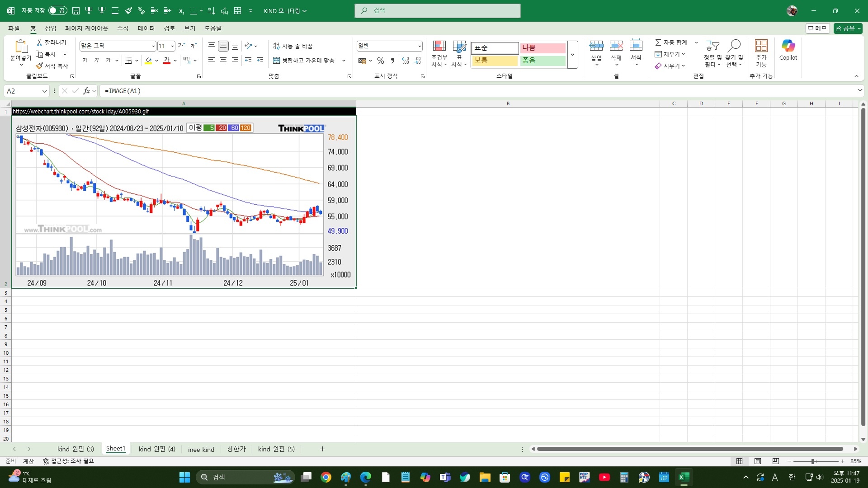
Task: Click the 지우기 clear button
Action: (670, 66)
